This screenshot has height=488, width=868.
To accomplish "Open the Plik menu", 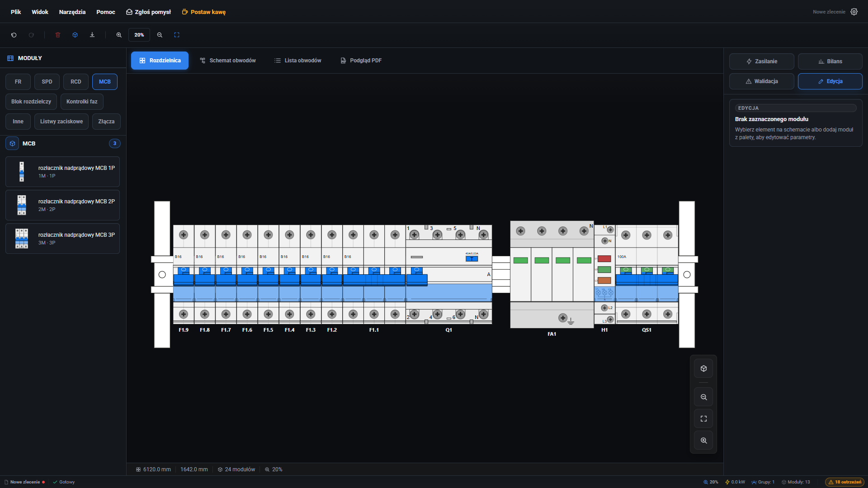I will click(16, 12).
